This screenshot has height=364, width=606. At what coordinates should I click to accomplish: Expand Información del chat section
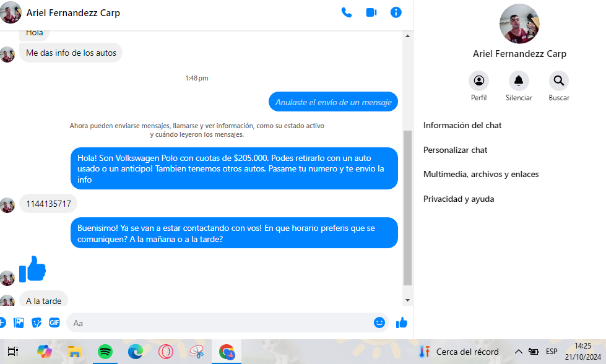point(462,125)
